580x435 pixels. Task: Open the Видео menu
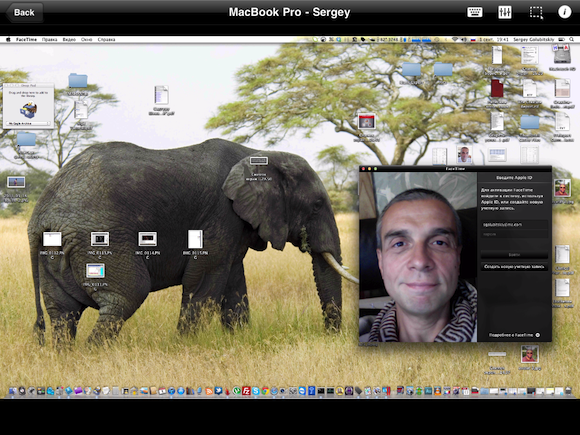click(x=69, y=39)
